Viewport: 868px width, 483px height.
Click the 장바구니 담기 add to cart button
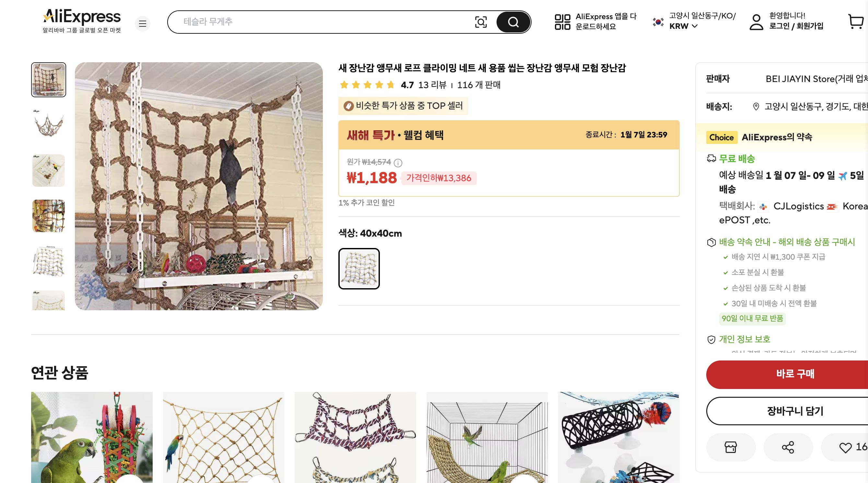(x=794, y=411)
